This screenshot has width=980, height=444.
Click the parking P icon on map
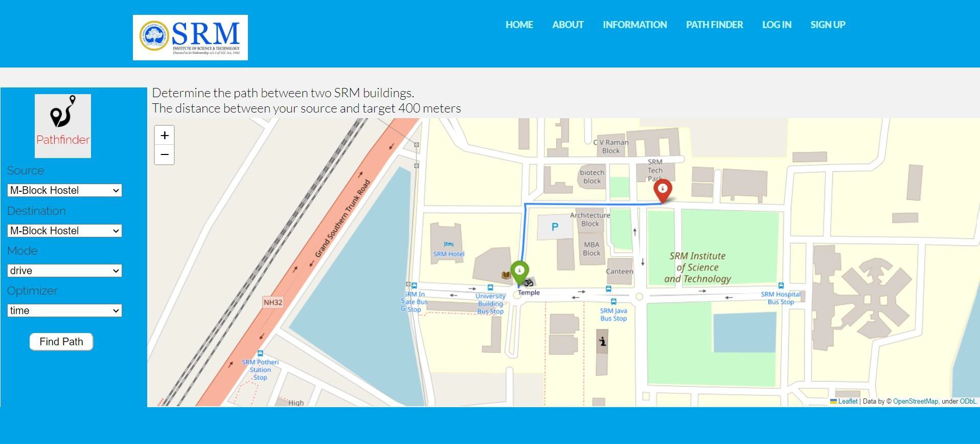[x=555, y=227]
